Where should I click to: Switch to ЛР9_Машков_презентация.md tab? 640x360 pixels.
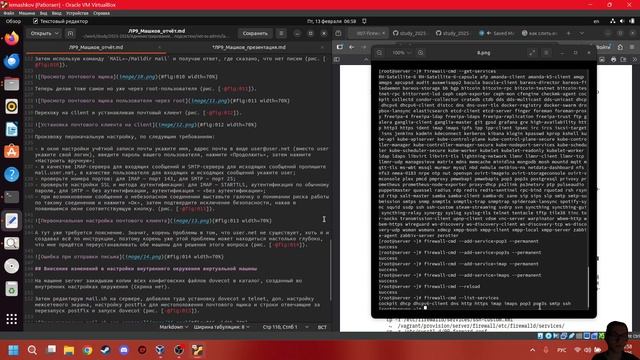pos(249,47)
